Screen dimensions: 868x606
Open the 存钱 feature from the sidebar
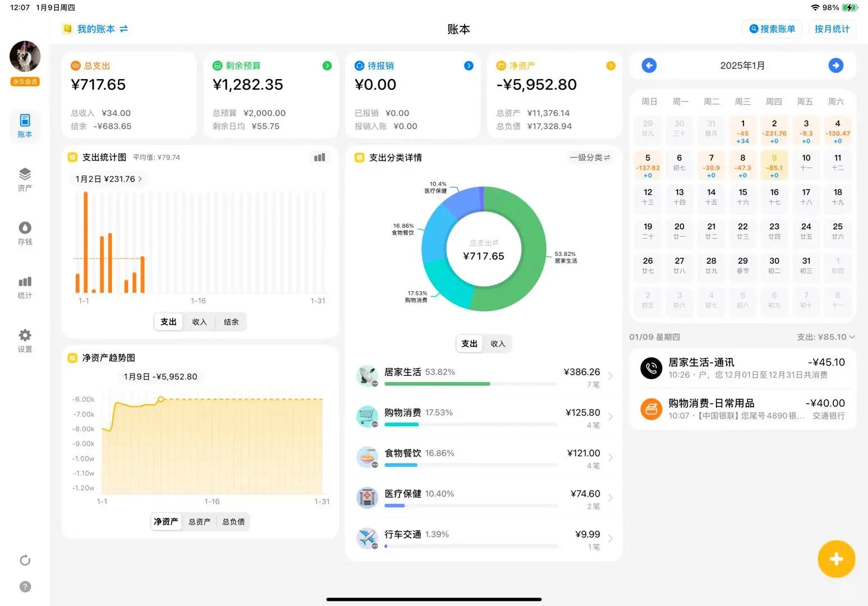25,233
